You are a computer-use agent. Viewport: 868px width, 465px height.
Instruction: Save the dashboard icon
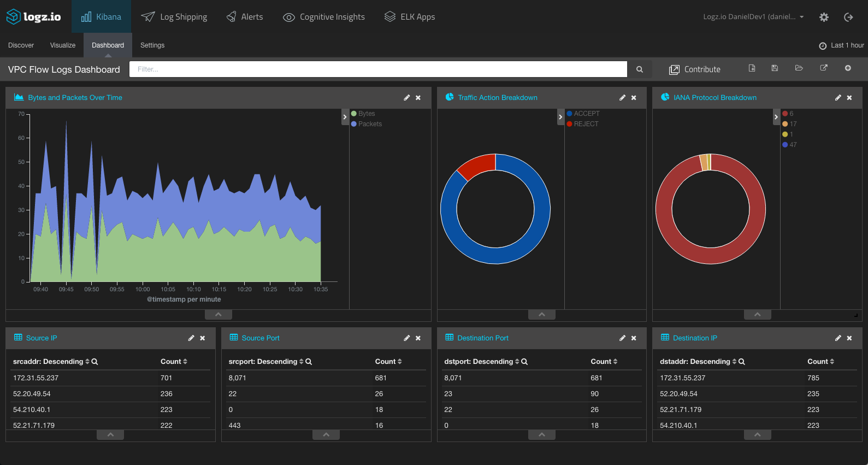775,68
